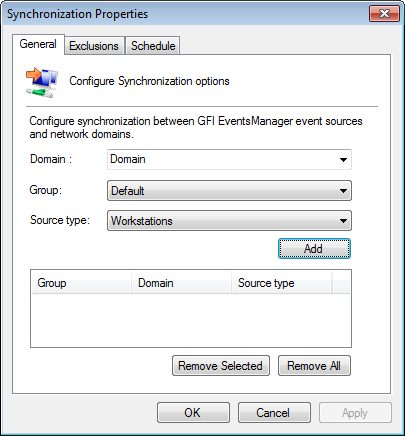This screenshot has height=436, width=405.
Task: Confirm with the OK button
Action: (193, 413)
